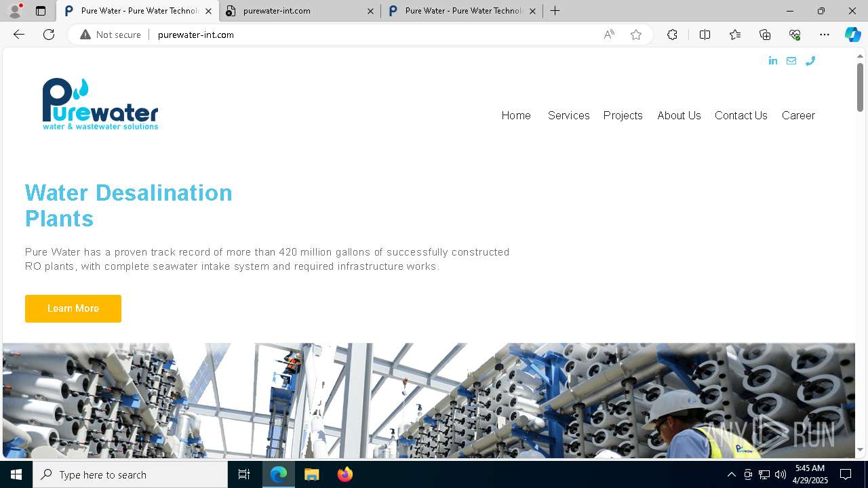This screenshot has width=868, height=488.
Task: Open File Explorer from taskbar
Action: (x=312, y=474)
